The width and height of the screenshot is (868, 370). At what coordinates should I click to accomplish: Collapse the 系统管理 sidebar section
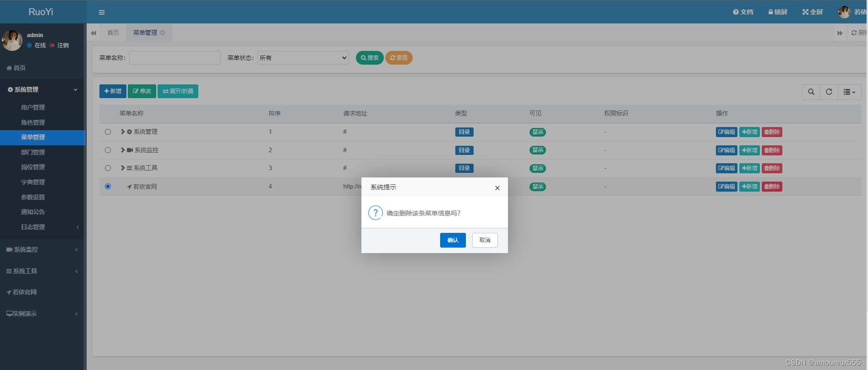pyautogui.click(x=43, y=90)
